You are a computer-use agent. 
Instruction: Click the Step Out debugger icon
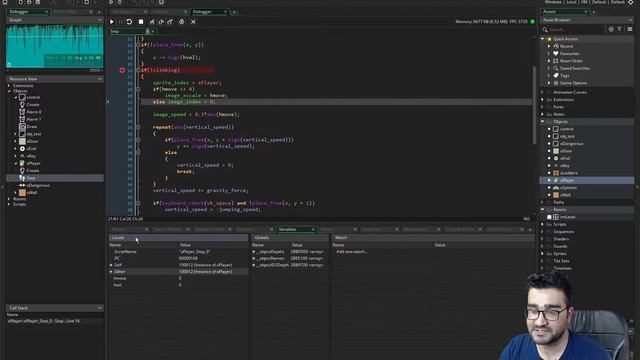pyautogui.click(x=170, y=22)
